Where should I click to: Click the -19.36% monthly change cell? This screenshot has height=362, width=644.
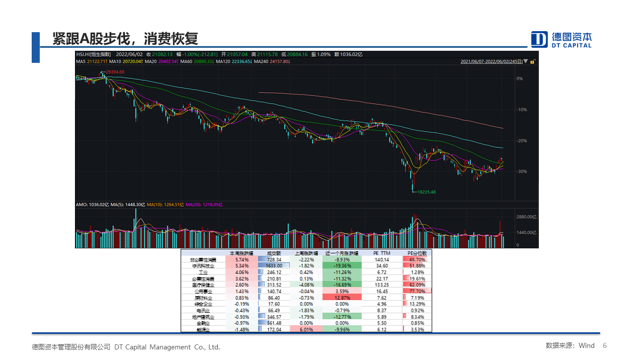coord(342,265)
